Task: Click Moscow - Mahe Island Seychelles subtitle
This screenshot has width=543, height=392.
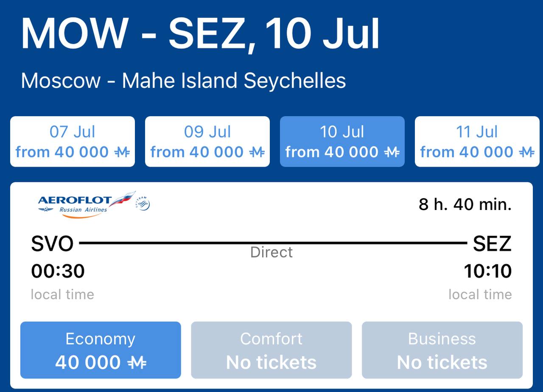Action: pyautogui.click(x=183, y=81)
